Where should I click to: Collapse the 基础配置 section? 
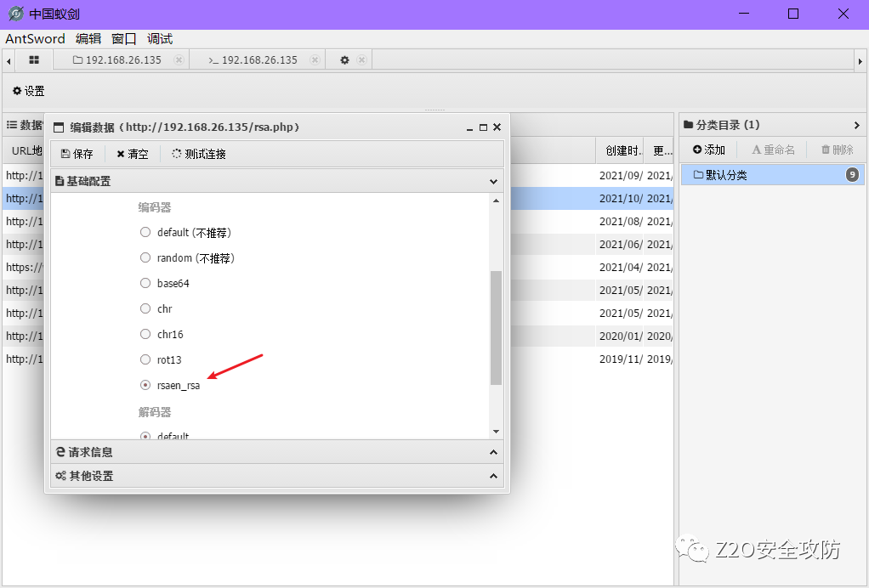tap(493, 181)
